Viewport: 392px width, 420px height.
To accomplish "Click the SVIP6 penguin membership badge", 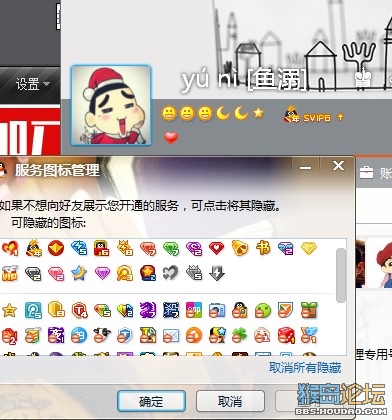I will pos(307,116).
